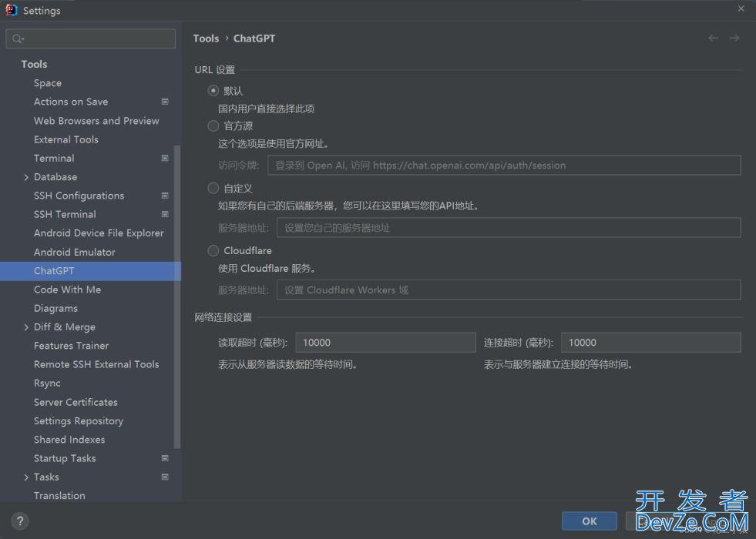Click the custom 服务器地址 input field
756x539 pixels.
coord(509,228)
